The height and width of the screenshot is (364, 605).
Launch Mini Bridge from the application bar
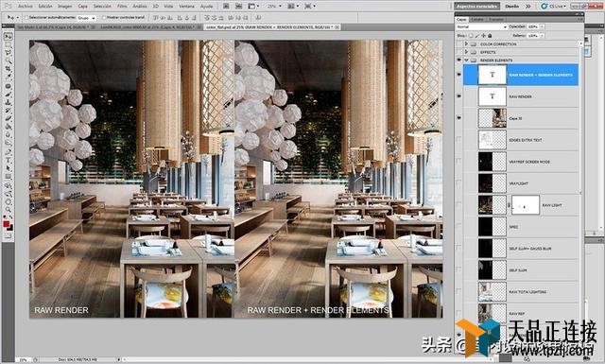[239, 6]
